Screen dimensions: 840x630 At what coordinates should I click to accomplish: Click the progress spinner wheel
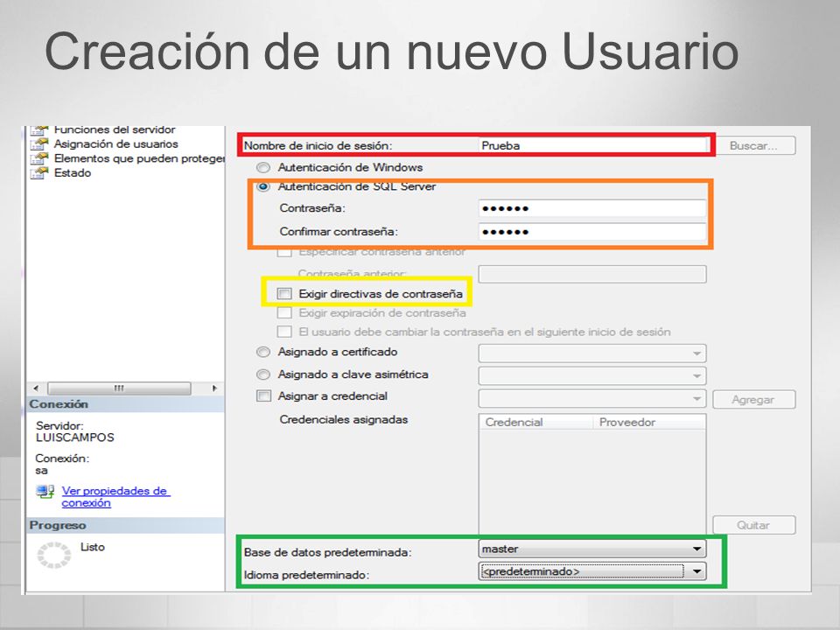53,555
